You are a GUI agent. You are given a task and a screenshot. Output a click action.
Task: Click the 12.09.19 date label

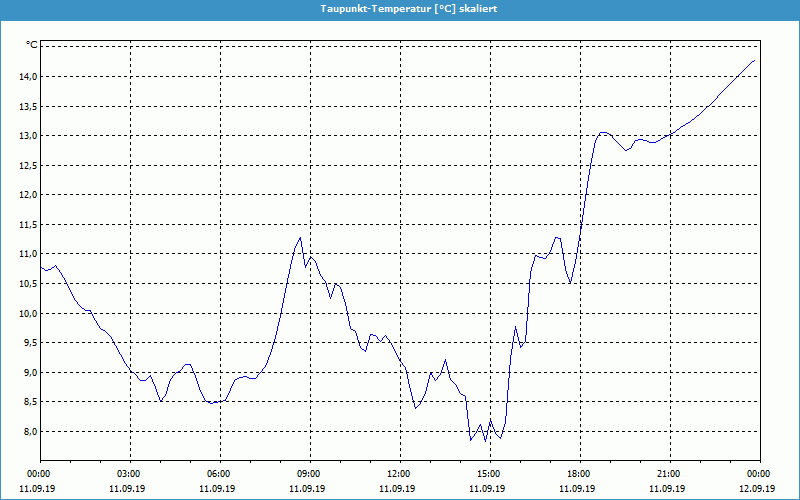758,489
